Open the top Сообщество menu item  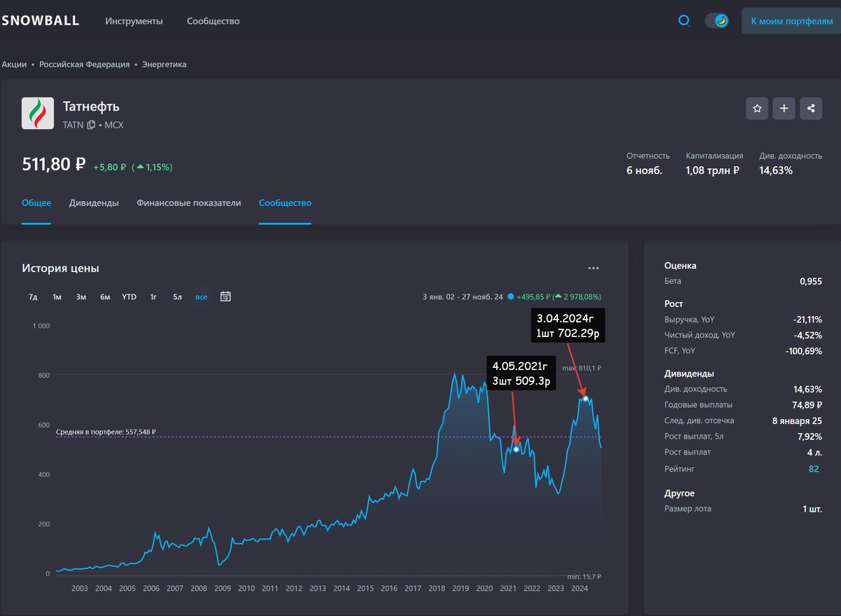pos(213,21)
